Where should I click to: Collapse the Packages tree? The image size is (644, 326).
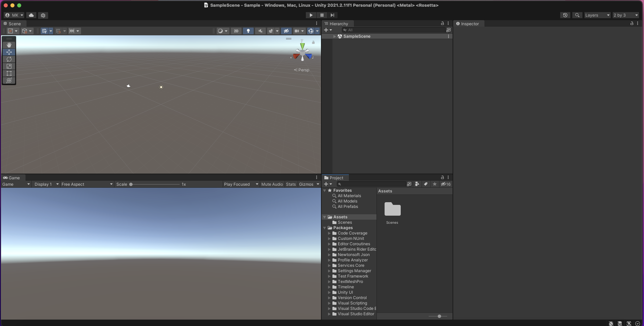coord(325,228)
